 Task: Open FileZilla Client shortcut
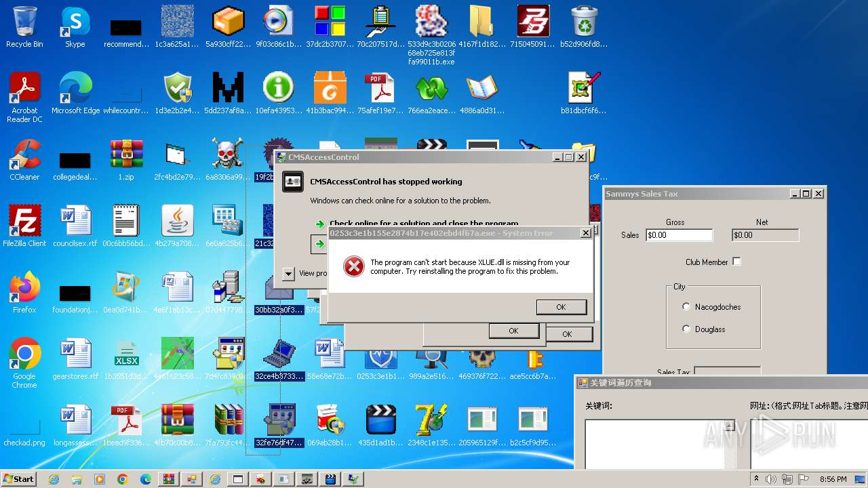coord(24,226)
